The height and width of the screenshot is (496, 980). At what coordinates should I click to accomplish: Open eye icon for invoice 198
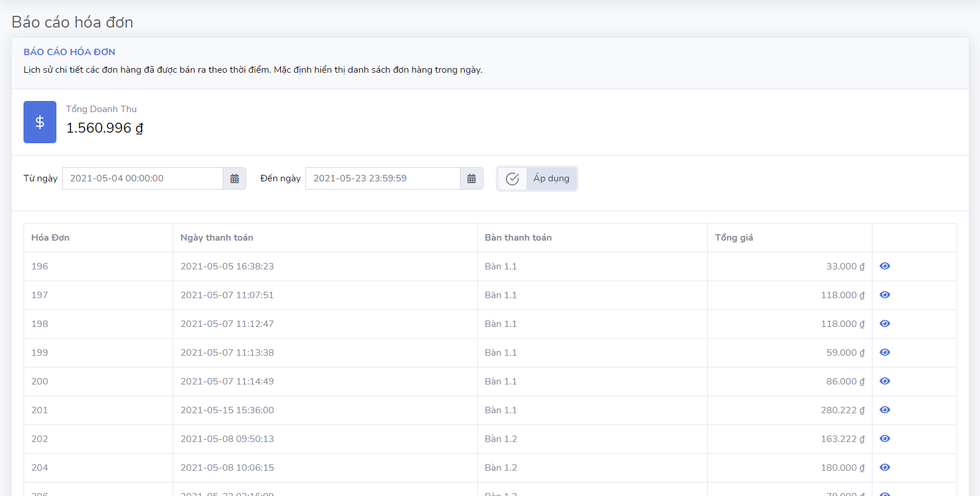885,323
